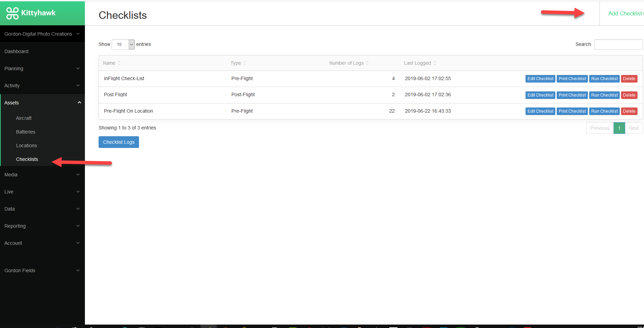Click timestamp 2019-06-02 17:02:36
The width and height of the screenshot is (644, 328).
coord(428,94)
